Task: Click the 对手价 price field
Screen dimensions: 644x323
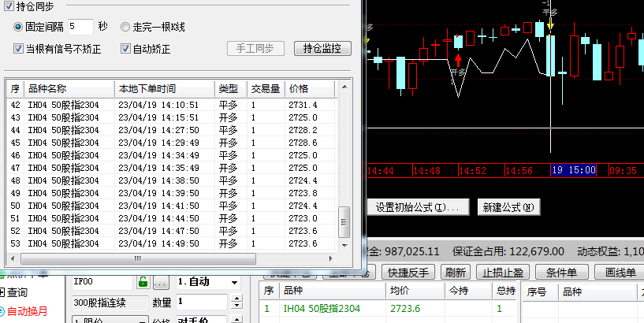Action: [202, 319]
